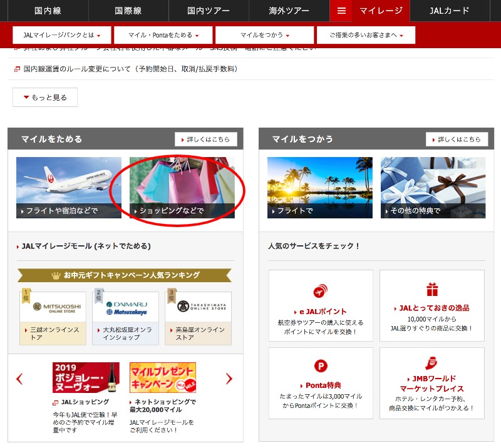Open JALとっておきの逸品 link

[434, 308]
